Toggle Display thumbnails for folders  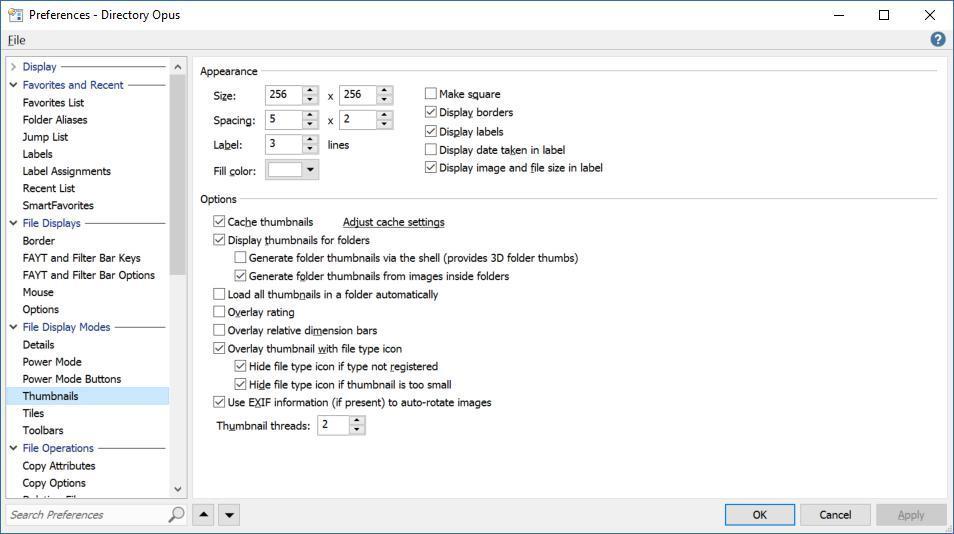coord(219,240)
